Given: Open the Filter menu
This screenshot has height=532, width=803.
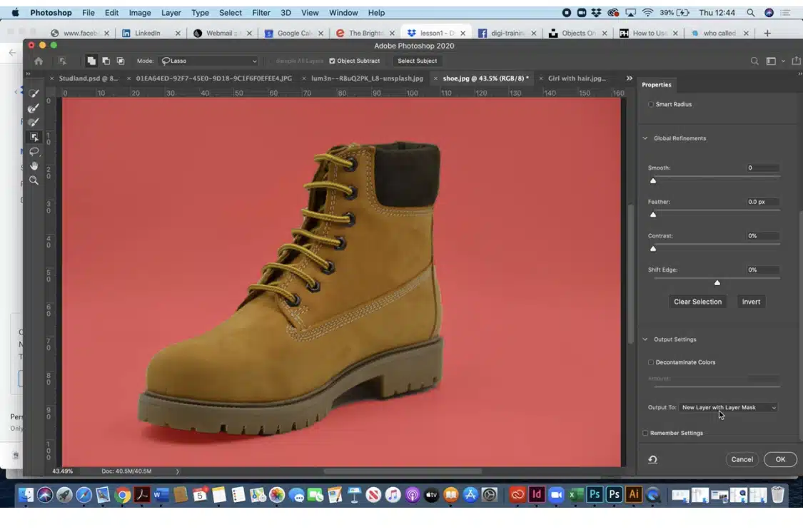Looking at the screenshot, I should click(x=261, y=13).
